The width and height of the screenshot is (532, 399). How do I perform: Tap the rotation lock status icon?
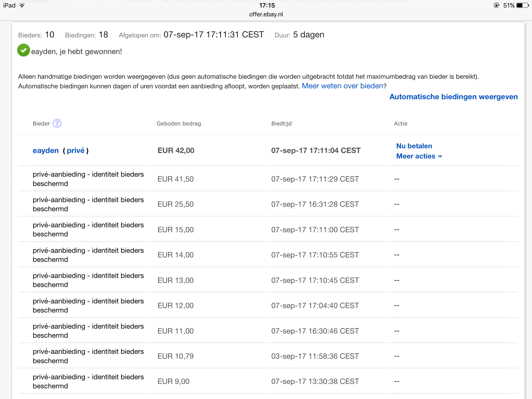pyautogui.click(x=496, y=5)
